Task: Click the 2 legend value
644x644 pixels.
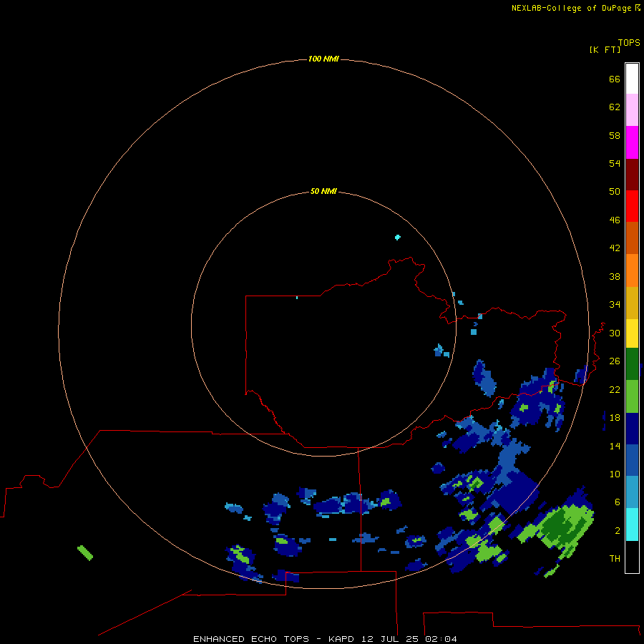Action: click(x=617, y=530)
